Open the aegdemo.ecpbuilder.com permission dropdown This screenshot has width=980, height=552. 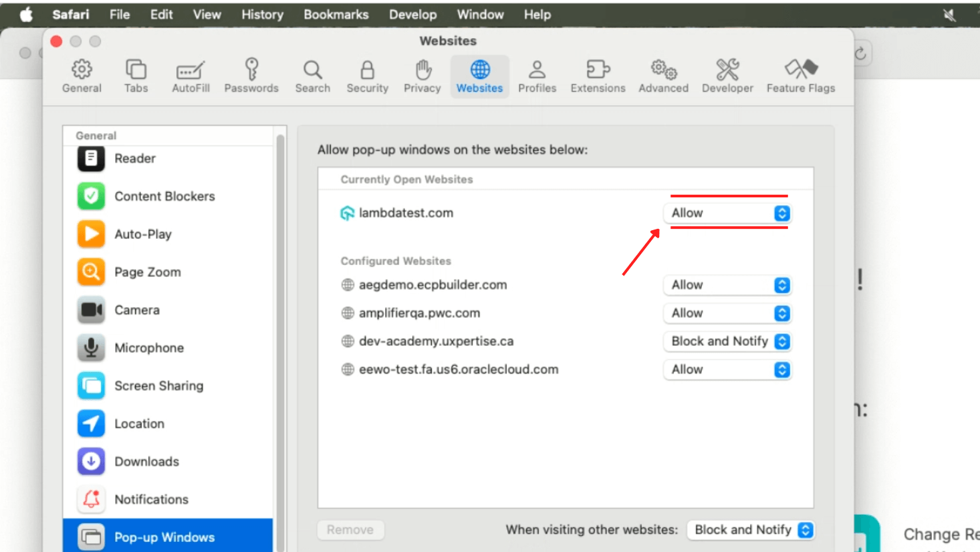tap(727, 285)
